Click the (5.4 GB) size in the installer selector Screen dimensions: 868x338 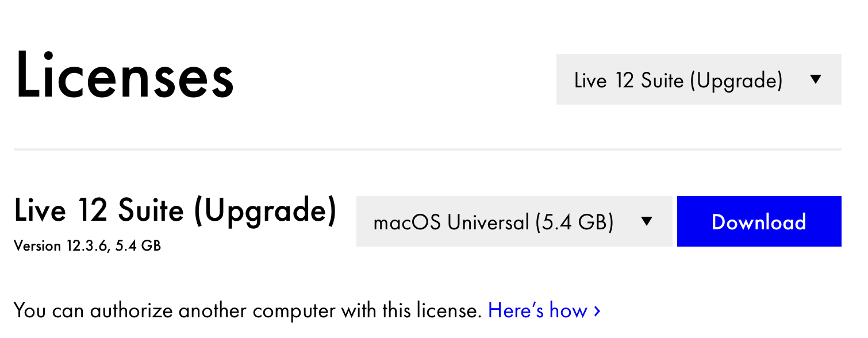tap(574, 222)
